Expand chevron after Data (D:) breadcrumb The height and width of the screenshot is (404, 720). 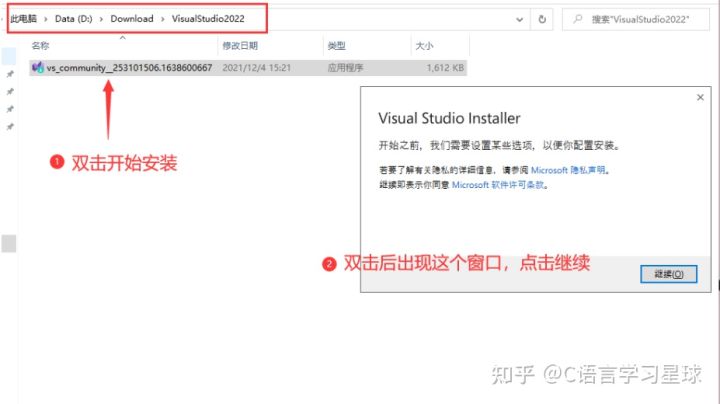[x=101, y=19]
